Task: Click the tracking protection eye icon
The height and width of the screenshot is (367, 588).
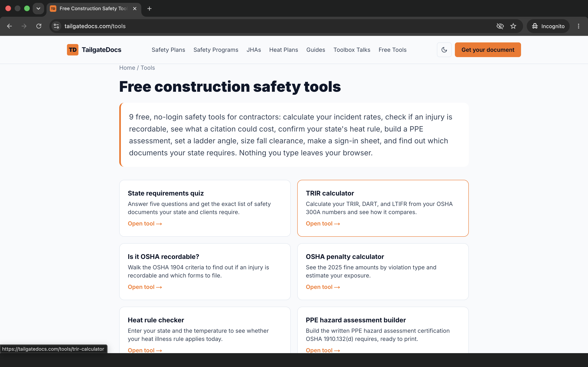Action: coord(500,26)
